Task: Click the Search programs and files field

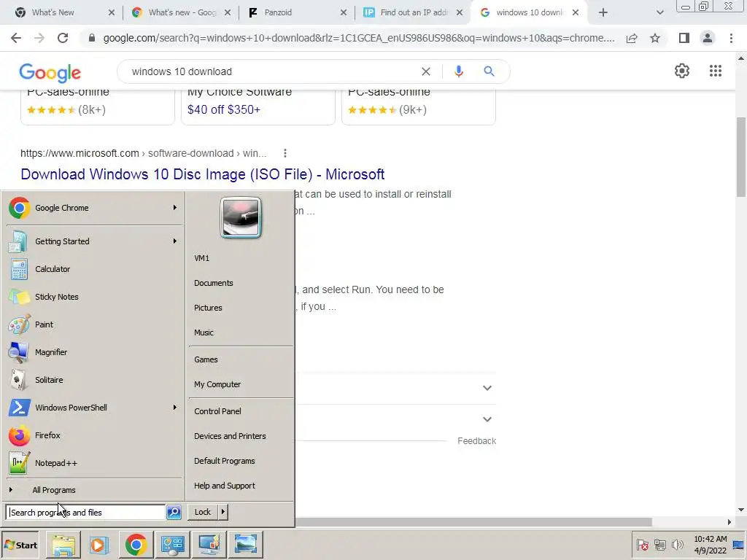Action: coord(86,513)
